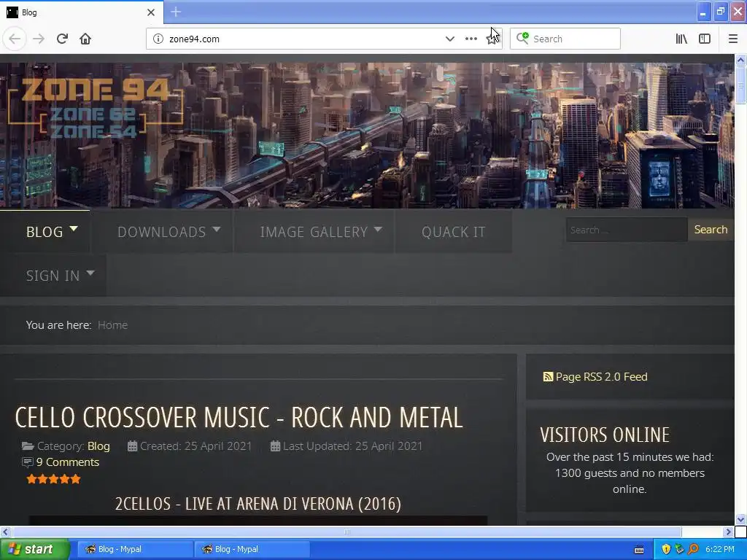Expand the IMAGE GALLERY dropdown arrow

point(378,229)
